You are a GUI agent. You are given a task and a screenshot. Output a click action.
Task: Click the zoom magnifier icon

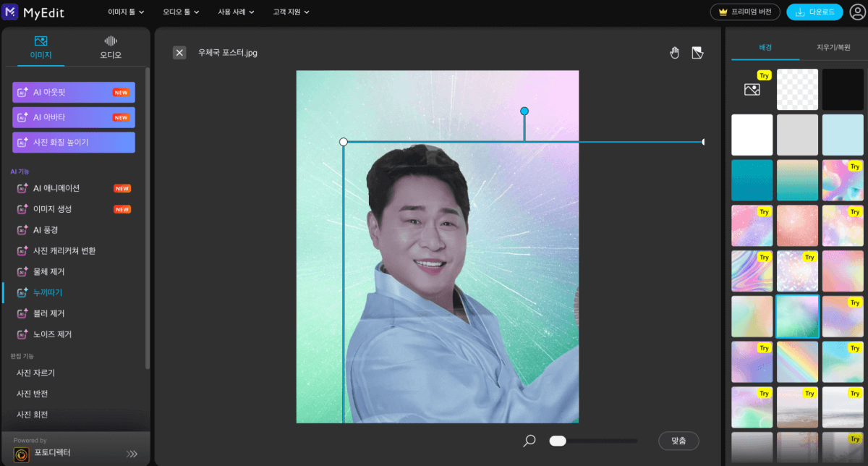[529, 440]
